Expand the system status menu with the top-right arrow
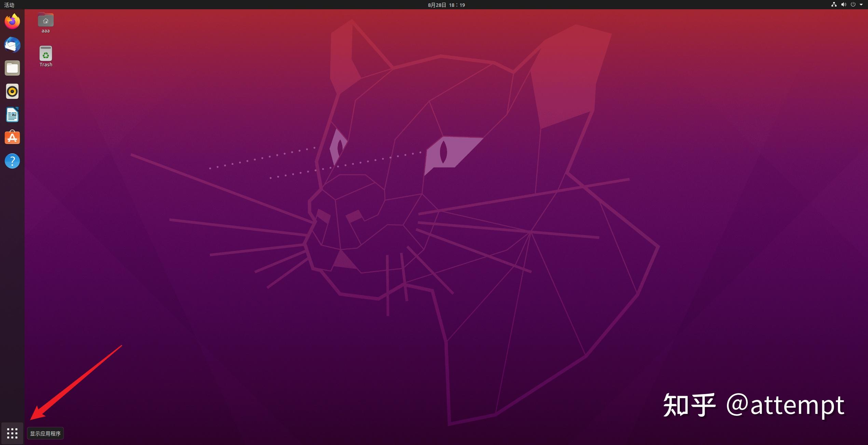Viewport: 868px width, 445px height. (862, 4)
